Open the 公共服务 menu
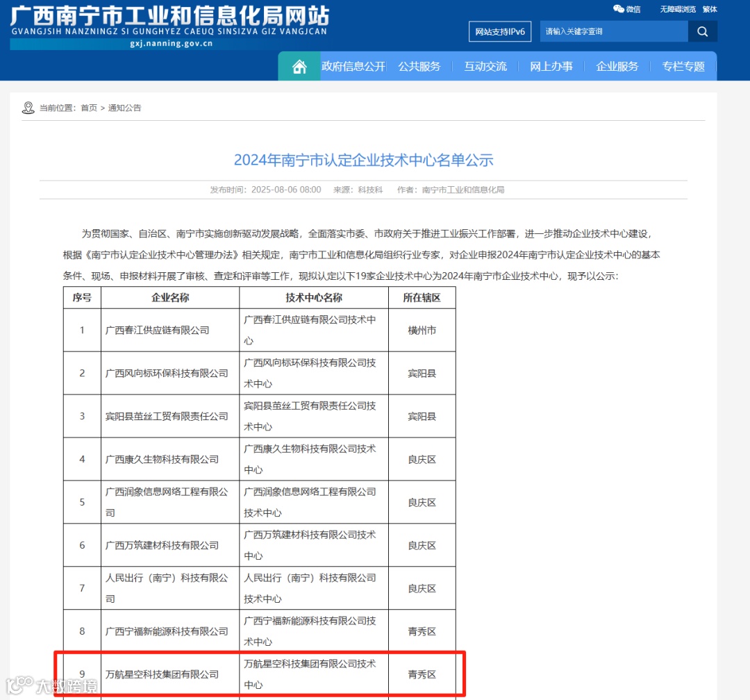The image size is (750, 700). pyautogui.click(x=419, y=66)
